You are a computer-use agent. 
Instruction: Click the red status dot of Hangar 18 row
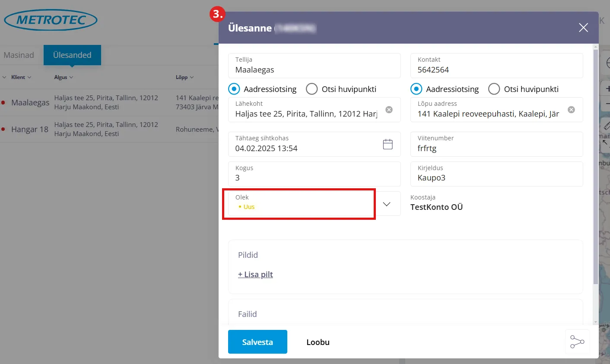coord(3,129)
